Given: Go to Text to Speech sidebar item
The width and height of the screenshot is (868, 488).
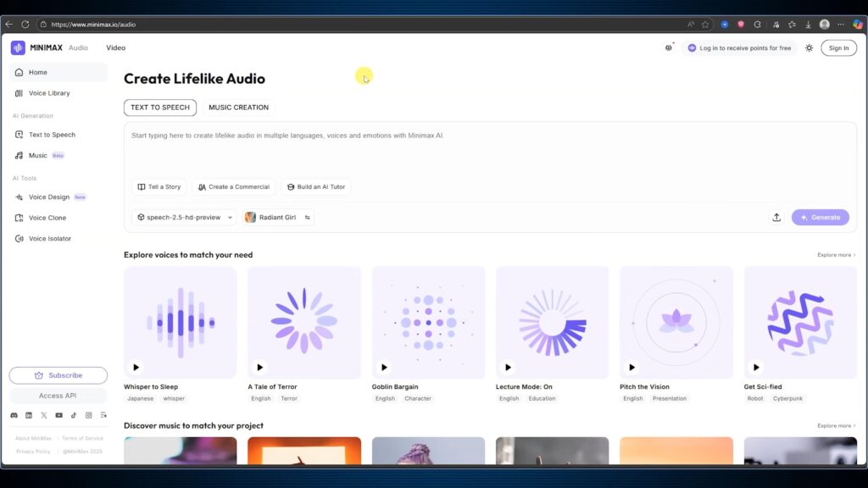Looking at the screenshot, I should (x=58, y=135).
